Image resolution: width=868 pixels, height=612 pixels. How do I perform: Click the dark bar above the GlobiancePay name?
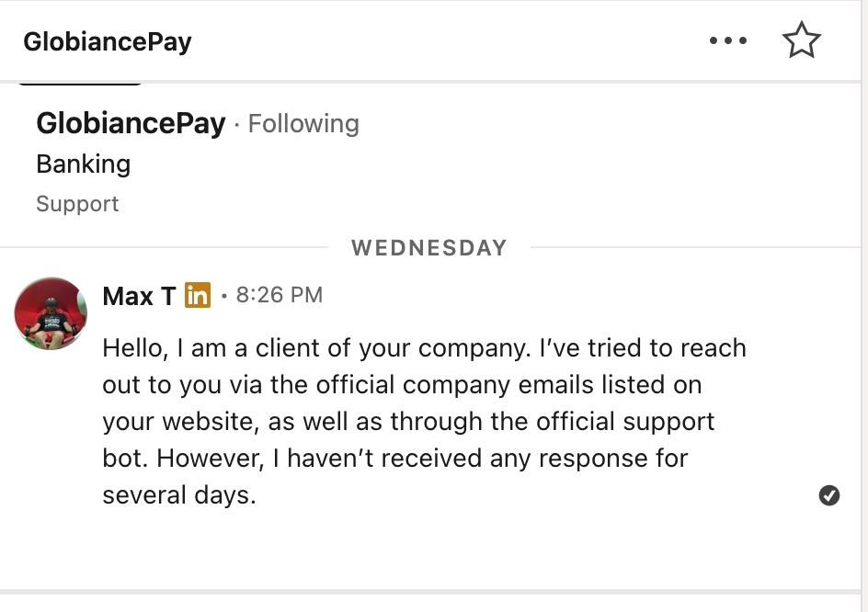(x=80, y=85)
